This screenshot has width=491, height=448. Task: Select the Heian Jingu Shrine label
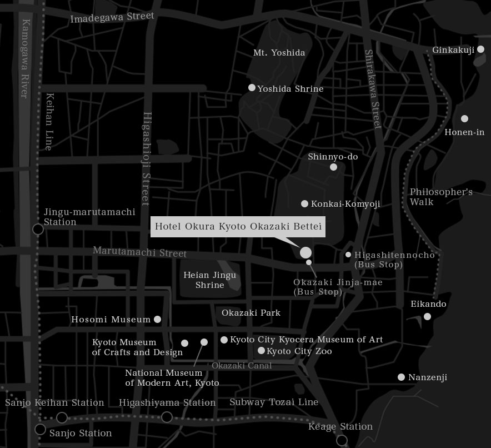point(209,280)
